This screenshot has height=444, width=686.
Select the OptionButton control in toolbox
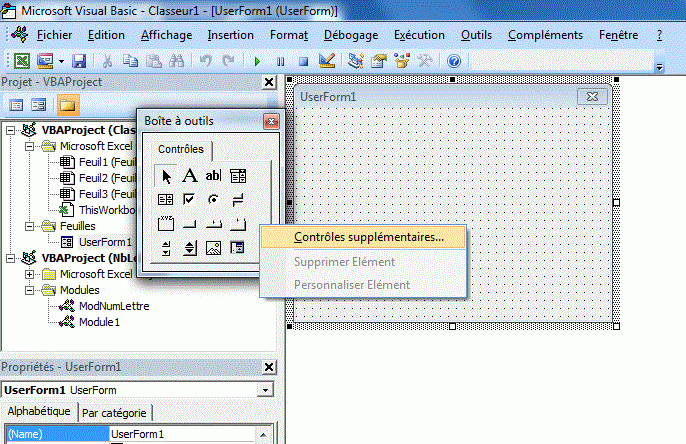pyautogui.click(x=213, y=200)
